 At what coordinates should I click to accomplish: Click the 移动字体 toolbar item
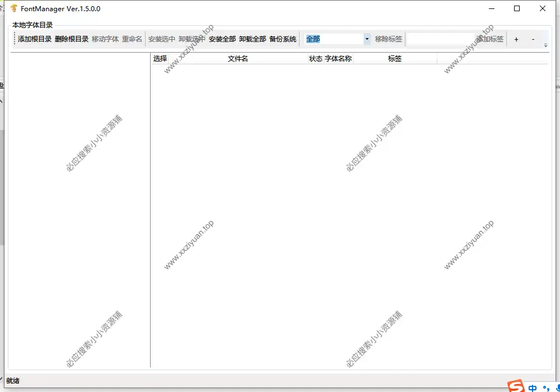point(105,39)
